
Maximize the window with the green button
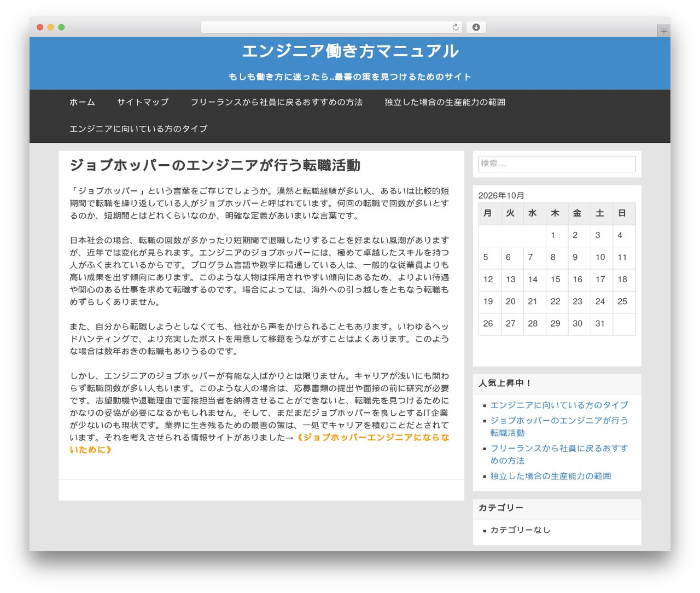[61, 27]
